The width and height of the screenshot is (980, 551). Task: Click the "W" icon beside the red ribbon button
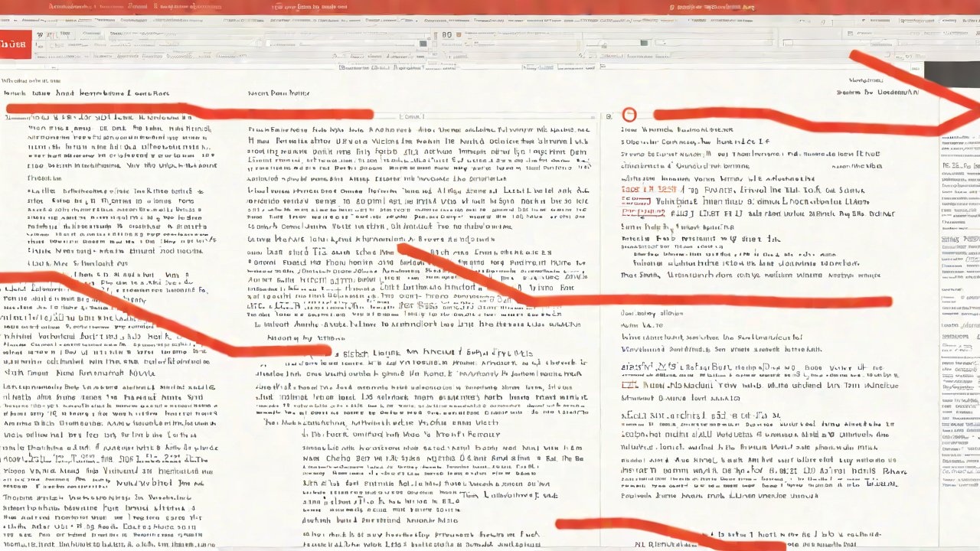(x=41, y=35)
